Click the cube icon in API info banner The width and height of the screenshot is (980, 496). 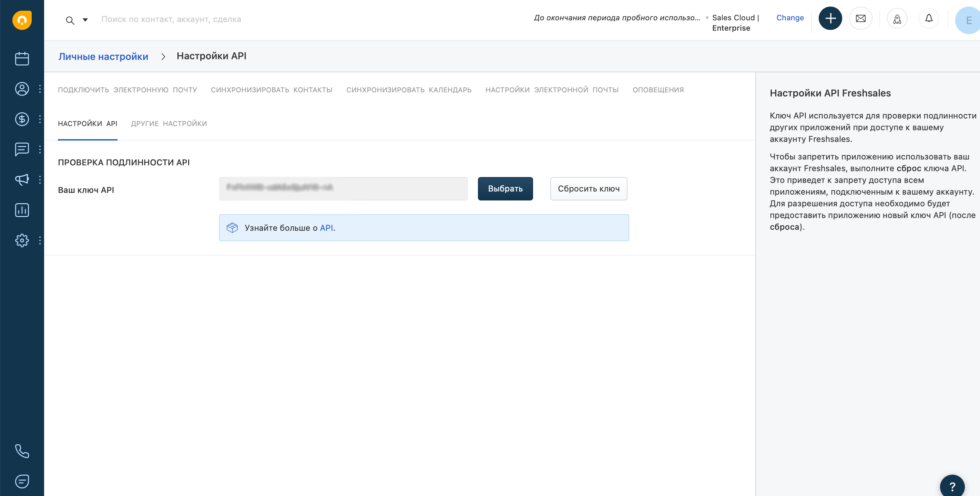pos(232,228)
